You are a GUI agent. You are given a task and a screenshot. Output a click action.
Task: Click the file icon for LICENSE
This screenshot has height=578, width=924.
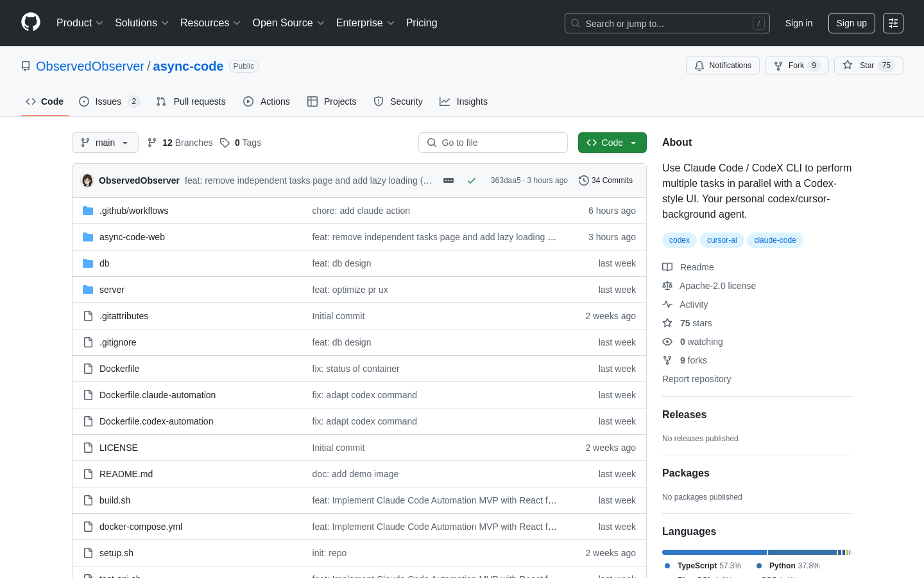88,448
